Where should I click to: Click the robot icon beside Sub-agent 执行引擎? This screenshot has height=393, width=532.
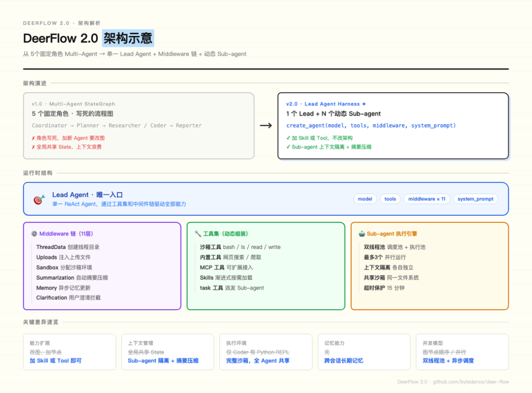click(x=361, y=234)
